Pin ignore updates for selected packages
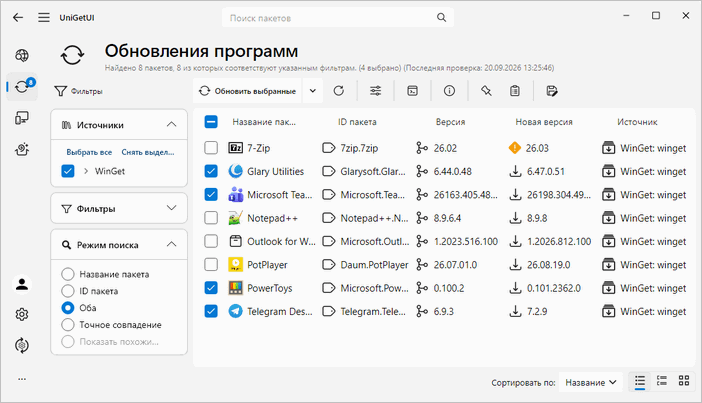This screenshot has width=702, height=403. (x=486, y=91)
